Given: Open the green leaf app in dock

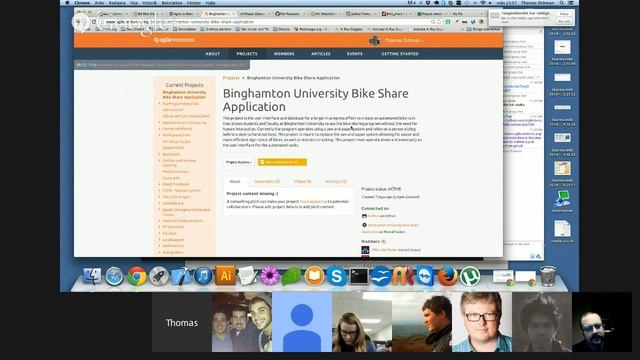Looking at the screenshot, I should click(x=292, y=276).
